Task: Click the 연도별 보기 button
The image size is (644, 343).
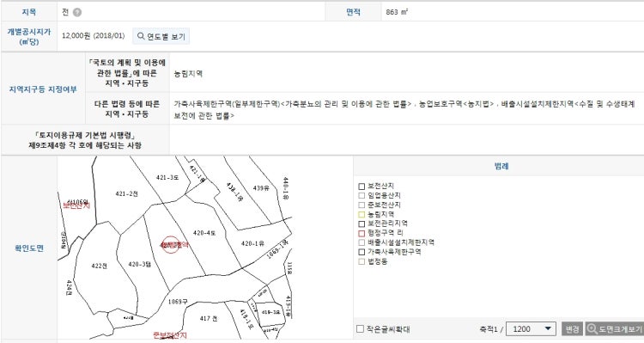Action: (x=161, y=36)
